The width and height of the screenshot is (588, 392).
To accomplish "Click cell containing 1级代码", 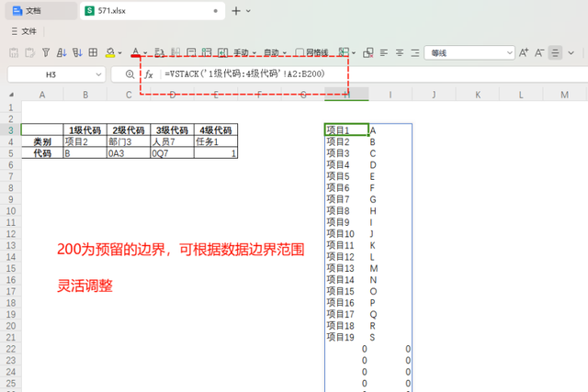I will [85, 130].
